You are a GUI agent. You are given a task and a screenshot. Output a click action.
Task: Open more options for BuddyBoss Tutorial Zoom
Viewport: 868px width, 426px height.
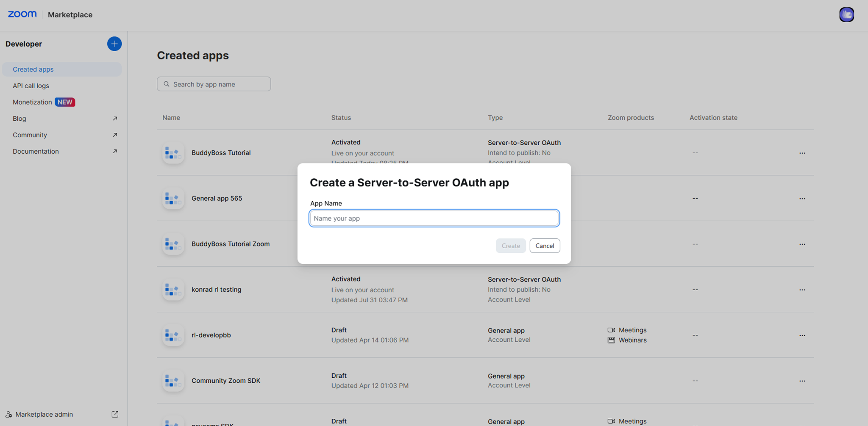click(802, 244)
